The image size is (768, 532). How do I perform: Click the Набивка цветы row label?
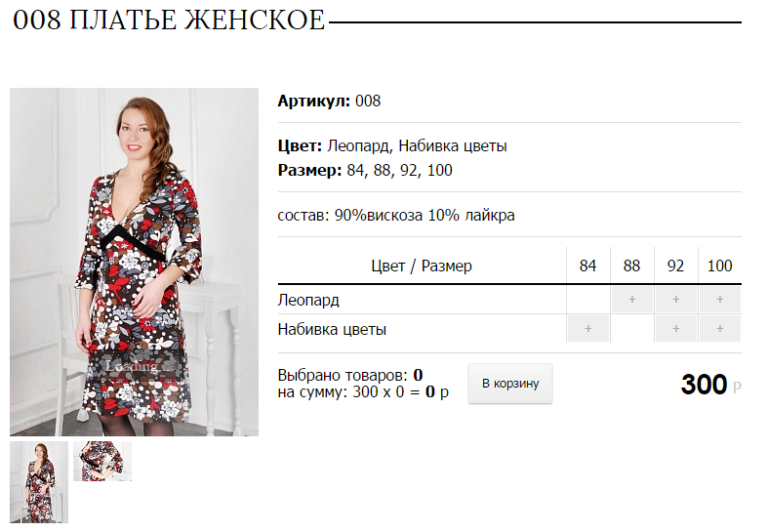[x=332, y=329]
